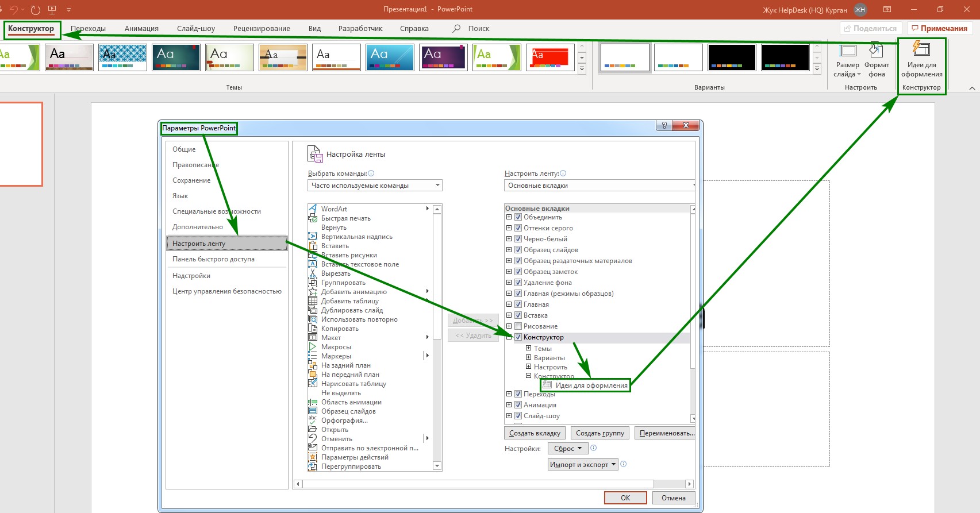Select Идеи для оформления tree item
The width and height of the screenshot is (980, 513).
[585, 385]
